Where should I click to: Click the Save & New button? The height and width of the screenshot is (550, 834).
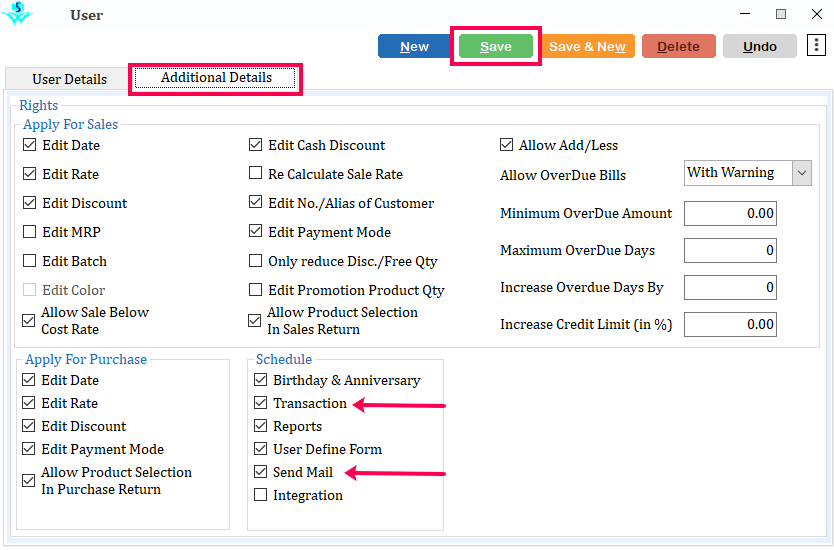[587, 46]
